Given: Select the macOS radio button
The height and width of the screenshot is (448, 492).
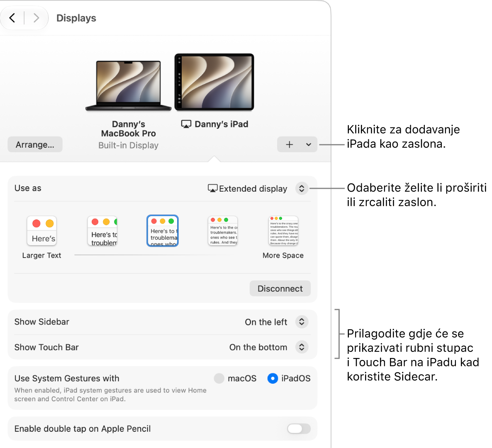Looking at the screenshot, I should [219, 378].
